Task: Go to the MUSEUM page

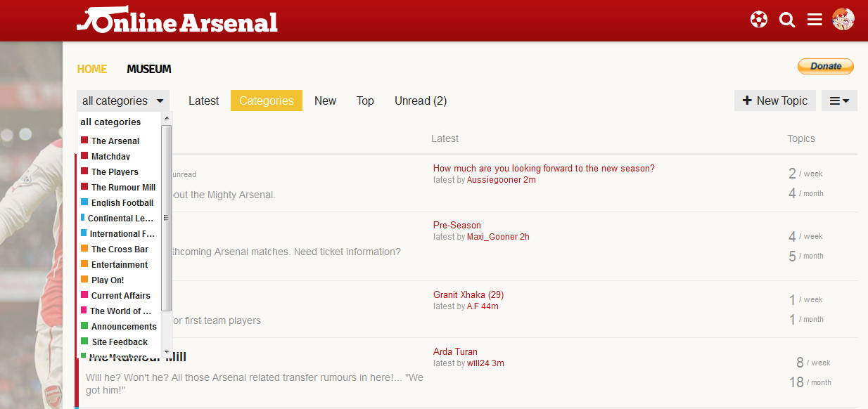Action: (x=149, y=69)
